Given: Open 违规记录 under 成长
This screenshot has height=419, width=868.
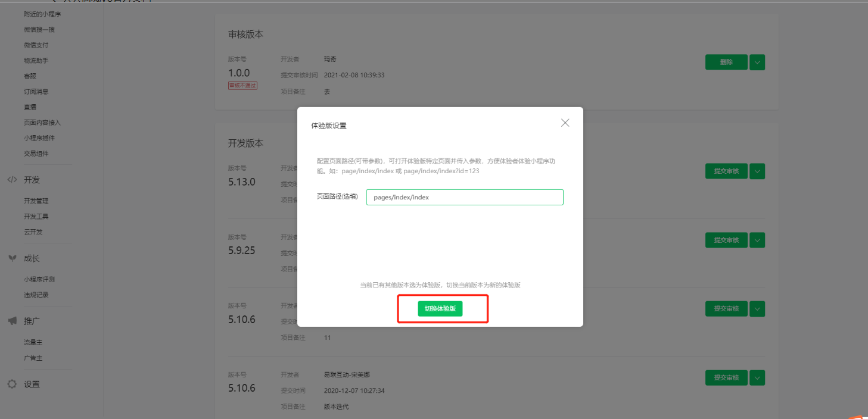Looking at the screenshot, I should coord(36,295).
